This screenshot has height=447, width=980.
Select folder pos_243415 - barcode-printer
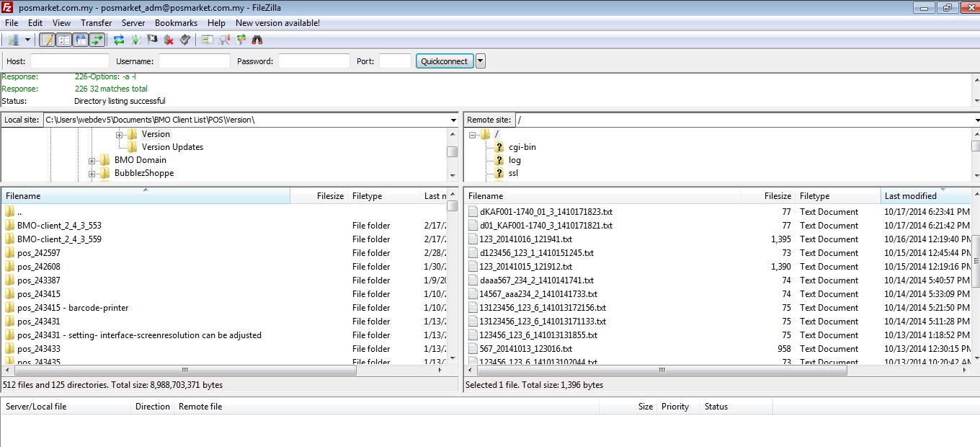pos(224,308)
